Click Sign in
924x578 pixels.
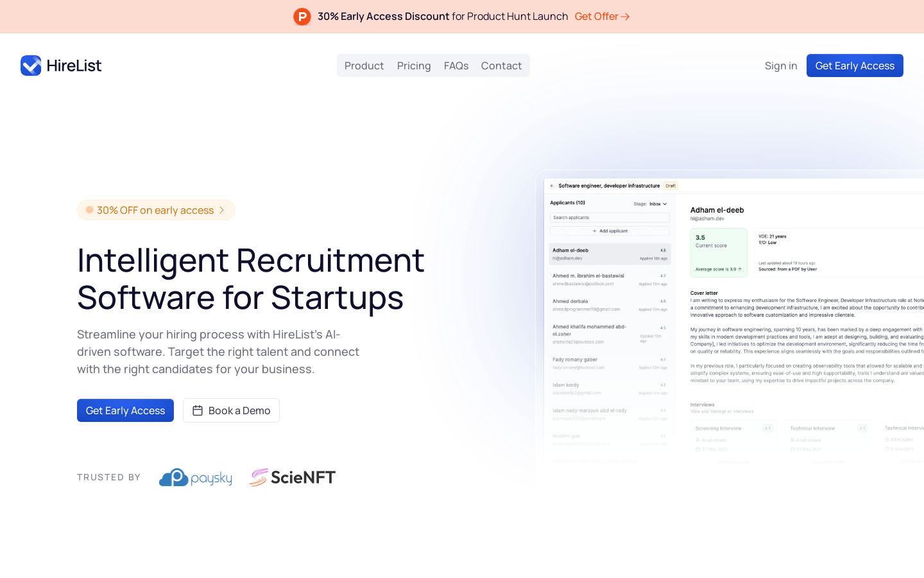[x=781, y=66]
